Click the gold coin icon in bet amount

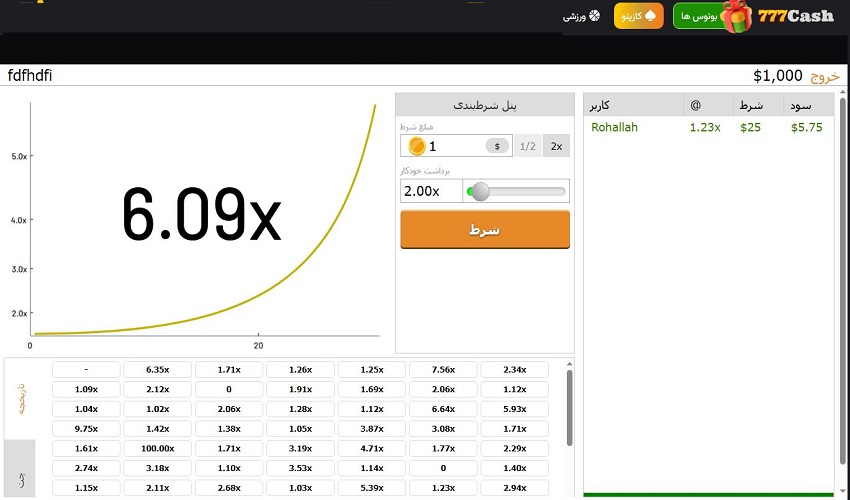click(x=417, y=146)
